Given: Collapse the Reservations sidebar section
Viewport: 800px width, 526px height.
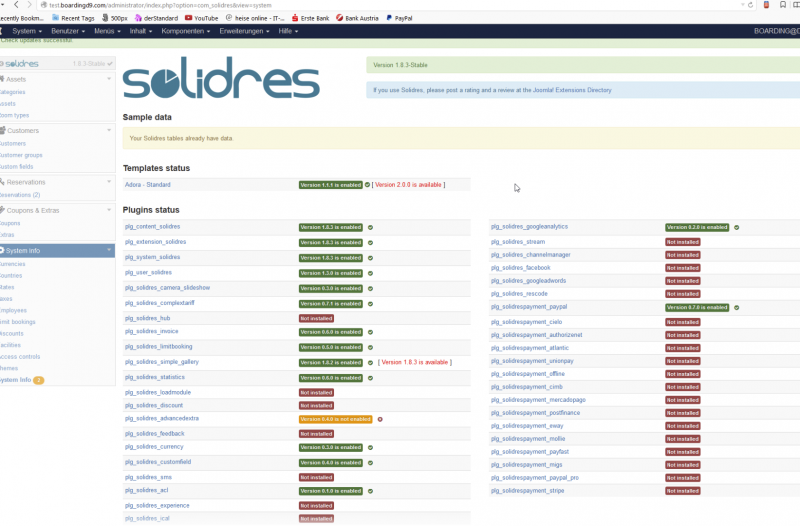Looking at the screenshot, I should pyautogui.click(x=109, y=182).
